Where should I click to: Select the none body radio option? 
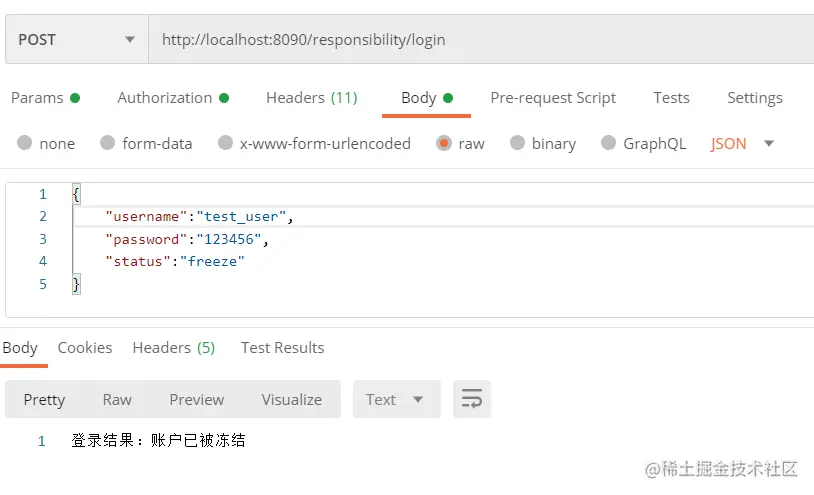pos(25,143)
